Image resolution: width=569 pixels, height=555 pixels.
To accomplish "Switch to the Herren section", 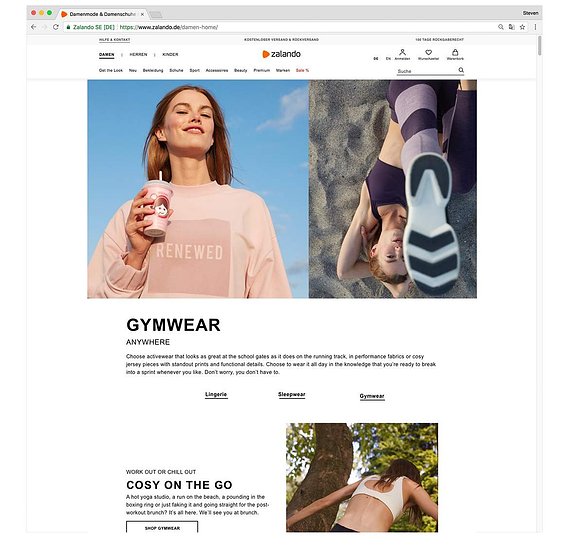I will click(x=138, y=54).
